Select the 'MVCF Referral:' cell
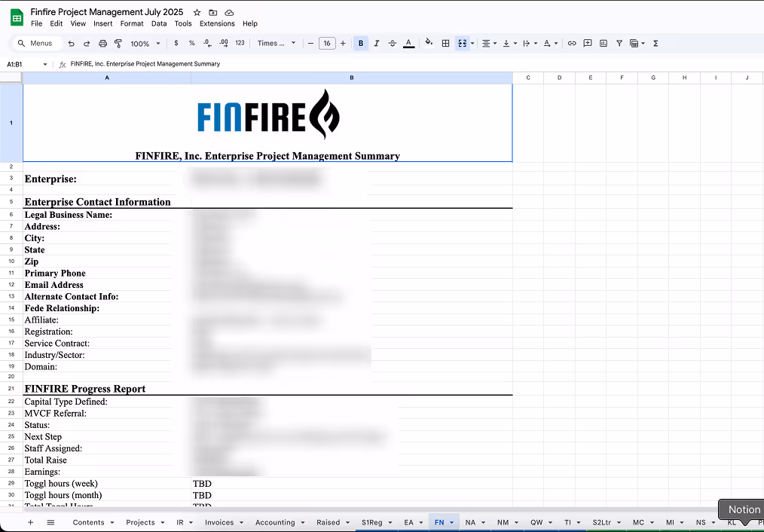The height and width of the screenshot is (532, 764). coord(107,413)
